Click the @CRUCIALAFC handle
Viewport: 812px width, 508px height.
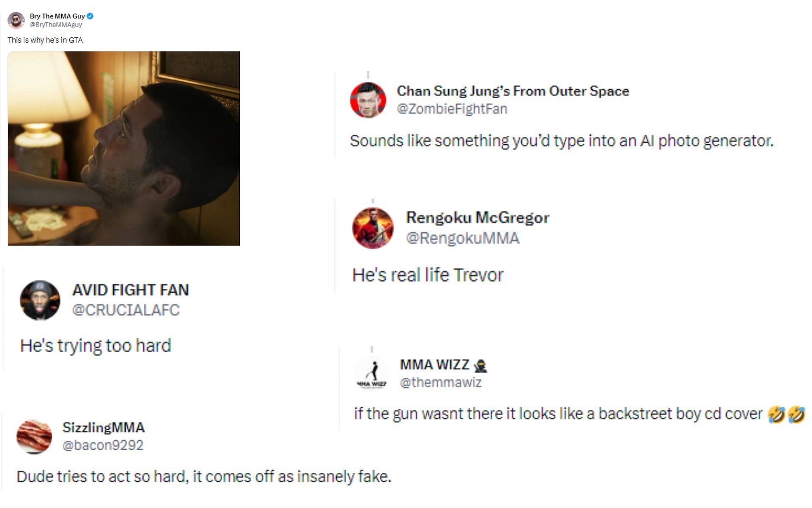click(x=126, y=310)
